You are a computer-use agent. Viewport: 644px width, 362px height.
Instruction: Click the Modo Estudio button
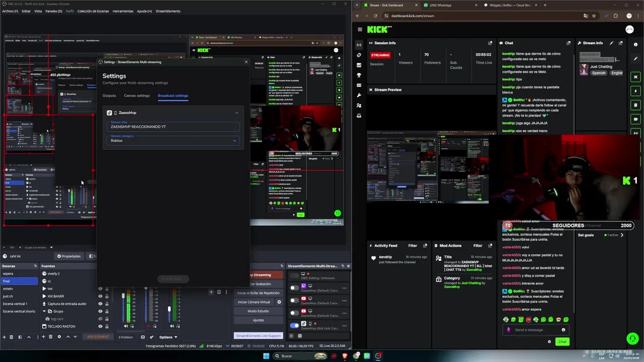(x=258, y=311)
